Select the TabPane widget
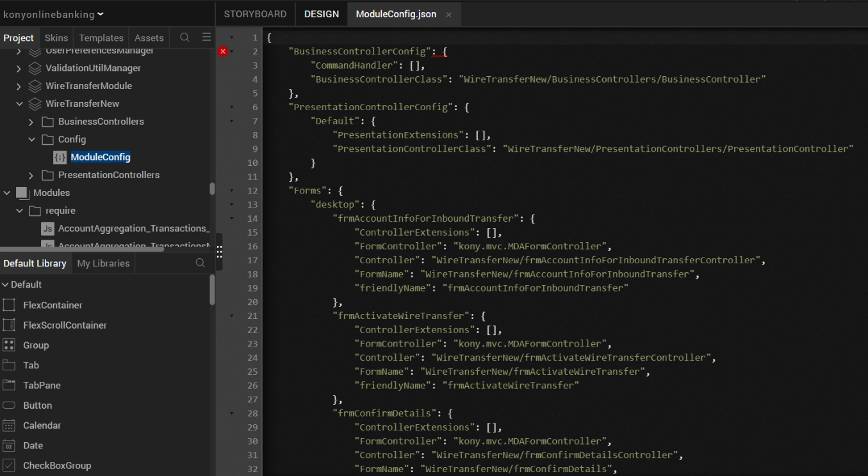Image resolution: width=868 pixels, height=476 pixels. [x=42, y=386]
